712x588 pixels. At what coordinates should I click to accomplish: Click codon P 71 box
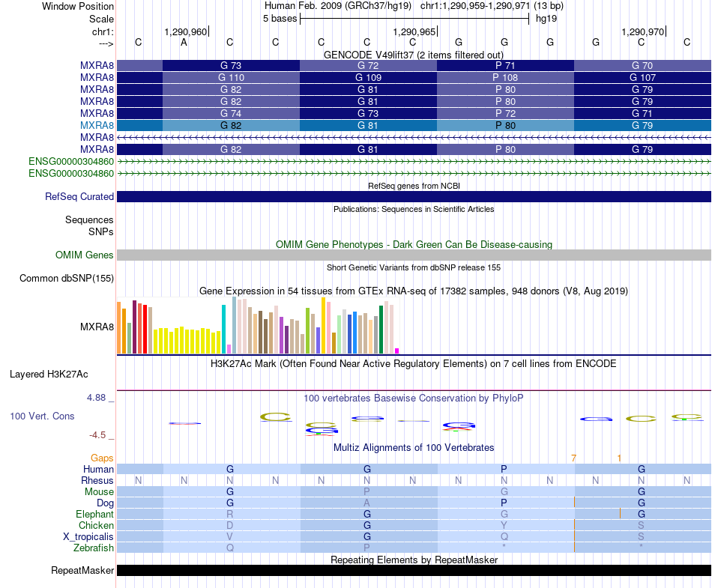point(505,65)
